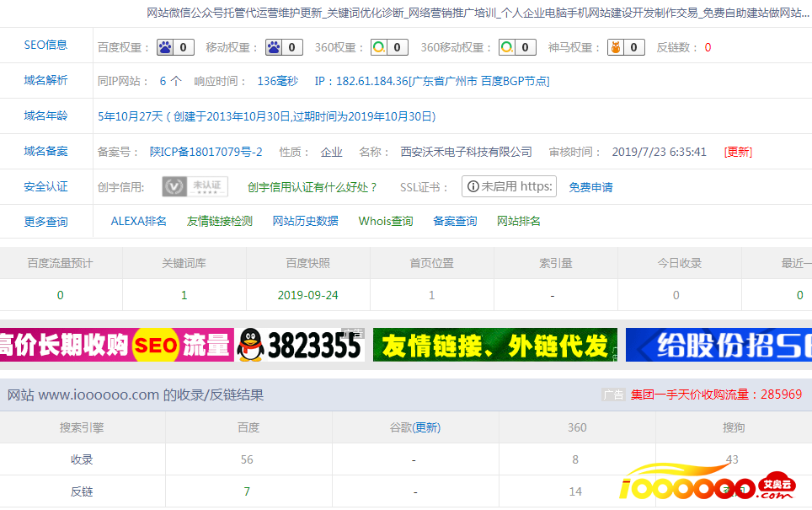Click the Shenma weight orange icon
The width and height of the screenshot is (812, 510).
[x=616, y=48]
